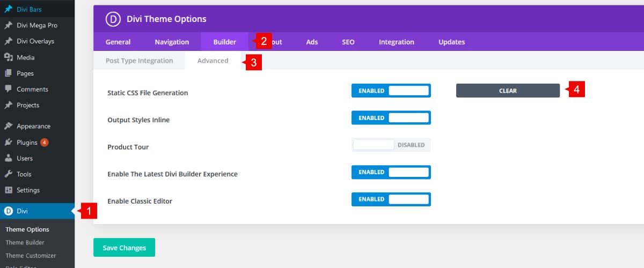Open Theme Builder in Divi submenu

(25, 242)
